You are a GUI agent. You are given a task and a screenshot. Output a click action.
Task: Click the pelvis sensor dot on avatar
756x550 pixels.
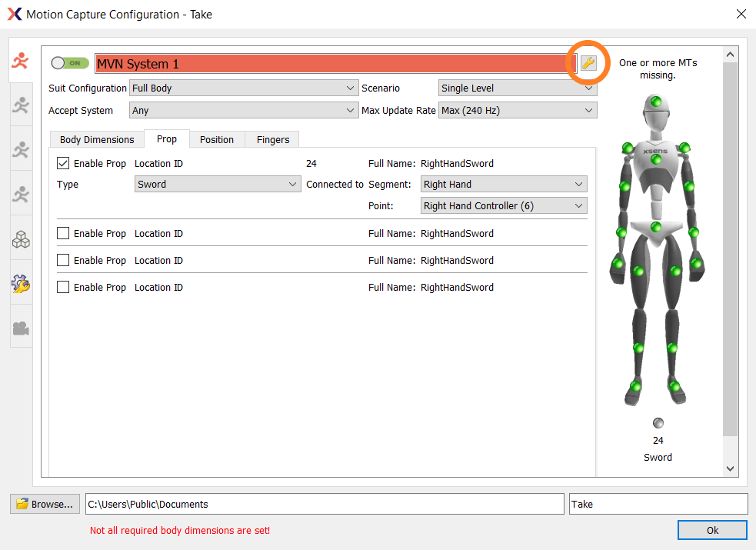[656, 227]
